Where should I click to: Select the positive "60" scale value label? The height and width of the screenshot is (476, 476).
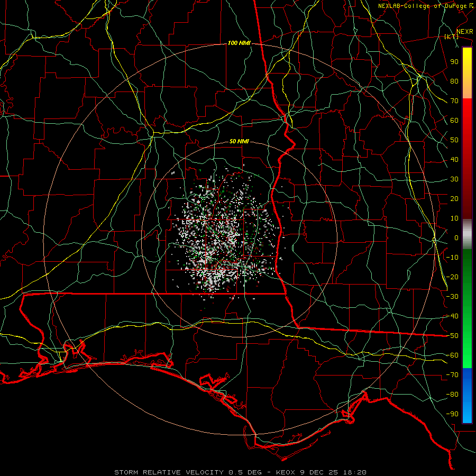pyautogui.click(x=454, y=121)
